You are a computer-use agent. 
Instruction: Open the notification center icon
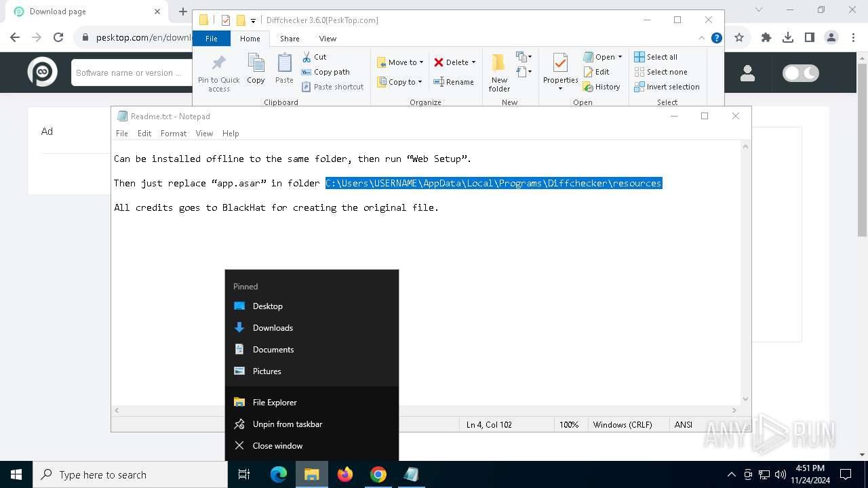[846, 474]
